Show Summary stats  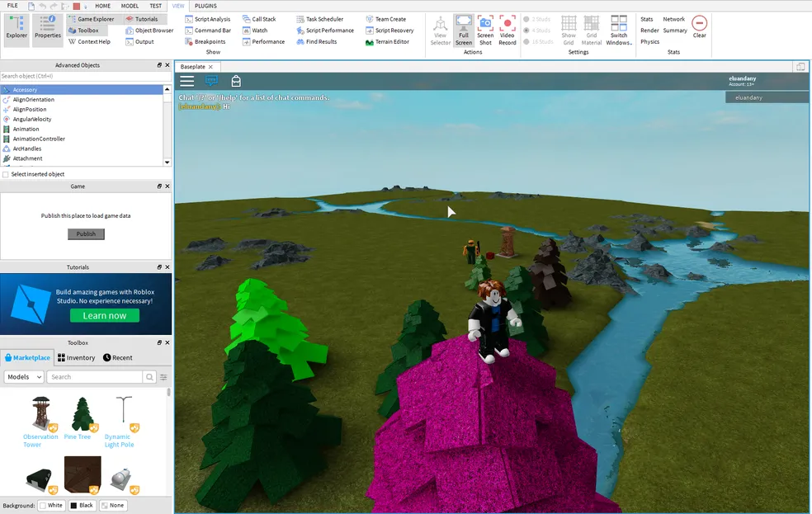coord(675,31)
